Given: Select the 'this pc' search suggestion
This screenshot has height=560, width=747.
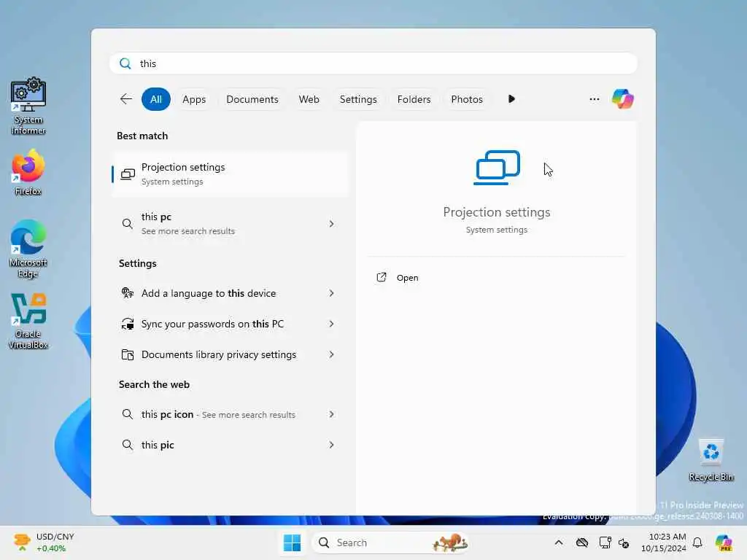Looking at the screenshot, I should pyautogui.click(x=230, y=223).
